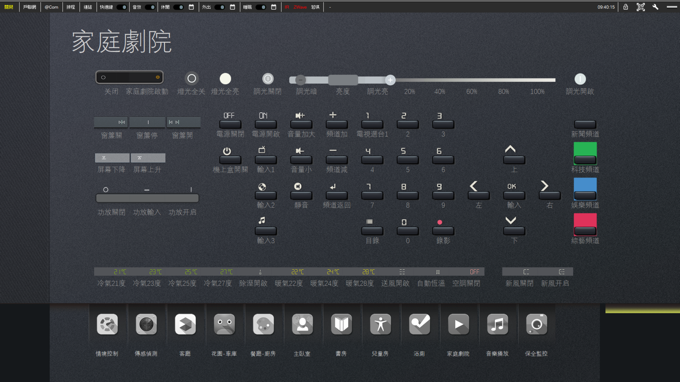Click the 新風開启 button
The height and width of the screenshot is (382, 680).
click(555, 272)
